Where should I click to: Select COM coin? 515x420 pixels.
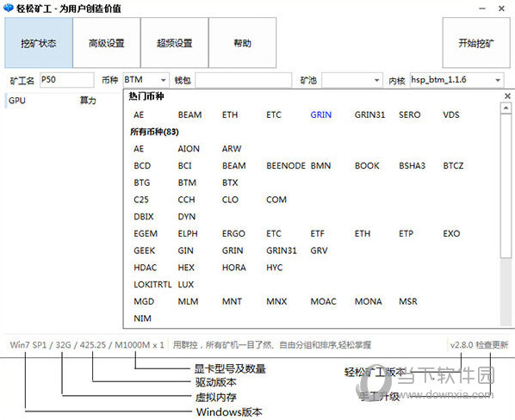point(276,200)
